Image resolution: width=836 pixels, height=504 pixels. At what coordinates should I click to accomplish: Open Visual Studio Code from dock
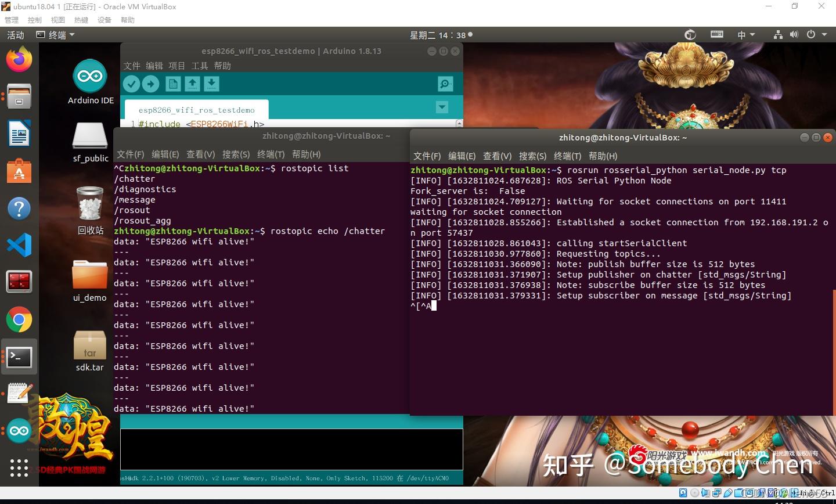(19, 246)
